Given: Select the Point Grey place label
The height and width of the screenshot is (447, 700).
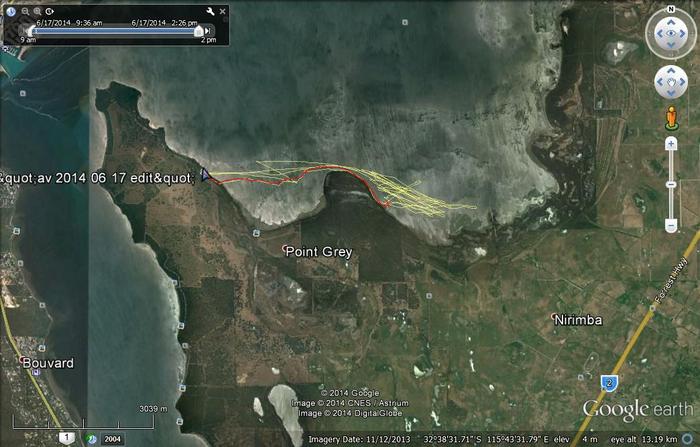Looking at the screenshot, I should coord(318,252).
